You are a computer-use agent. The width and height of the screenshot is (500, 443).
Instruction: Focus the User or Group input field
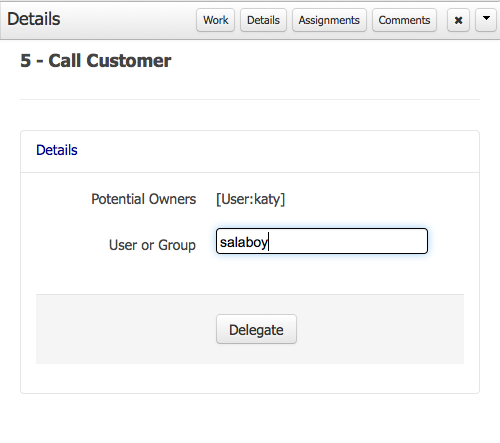click(322, 241)
